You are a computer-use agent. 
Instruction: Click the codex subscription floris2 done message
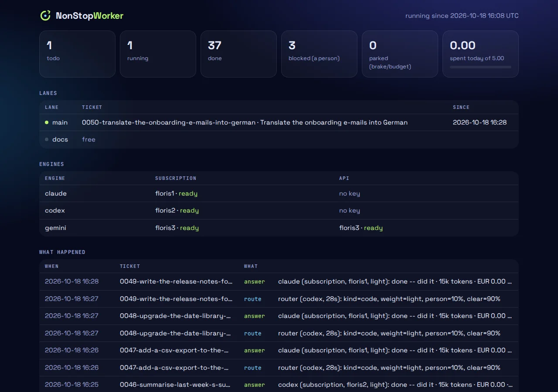pos(395,385)
